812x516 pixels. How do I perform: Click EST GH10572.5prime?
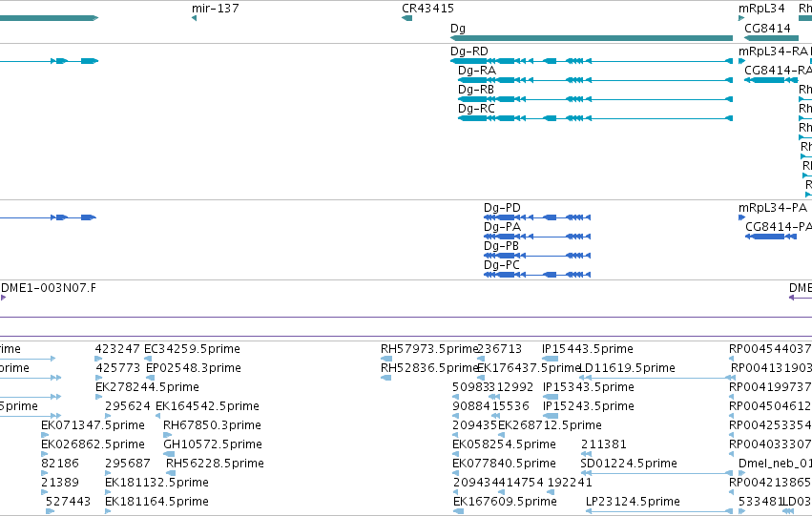click(x=213, y=444)
